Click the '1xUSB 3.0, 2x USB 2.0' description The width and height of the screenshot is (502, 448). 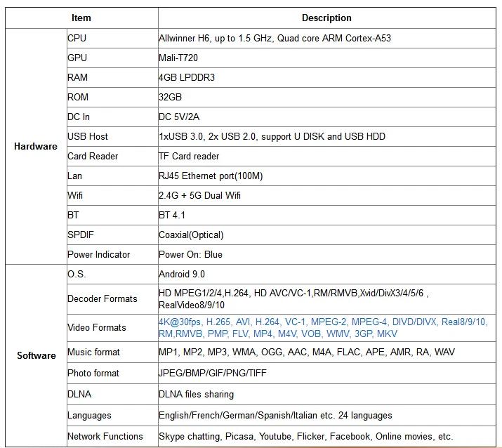pos(272,136)
